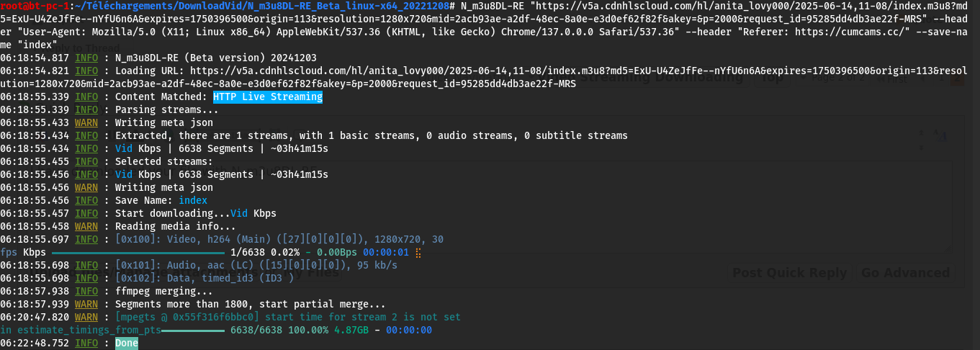Click the completed 6638/6638 progress bar
The image size is (980, 350).
coord(193,330)
